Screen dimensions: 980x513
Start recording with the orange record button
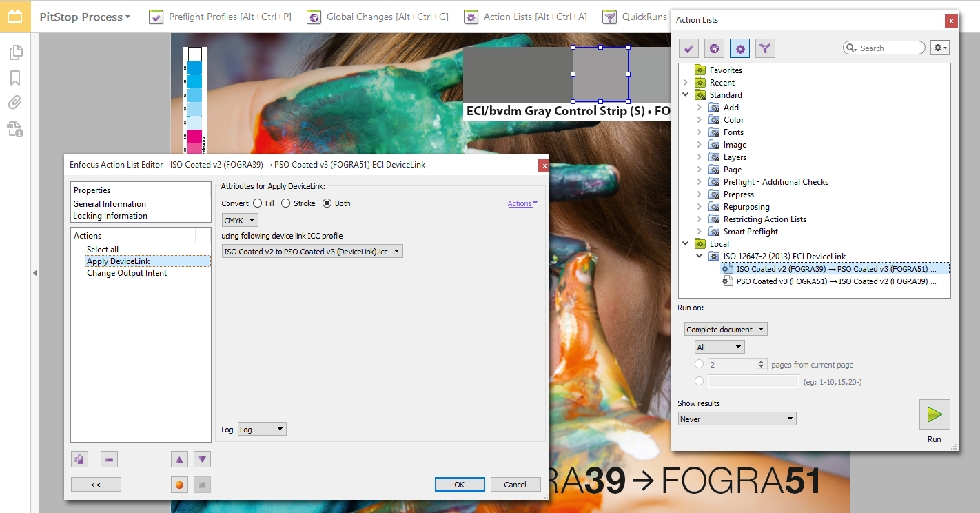[x=180, y=485]
